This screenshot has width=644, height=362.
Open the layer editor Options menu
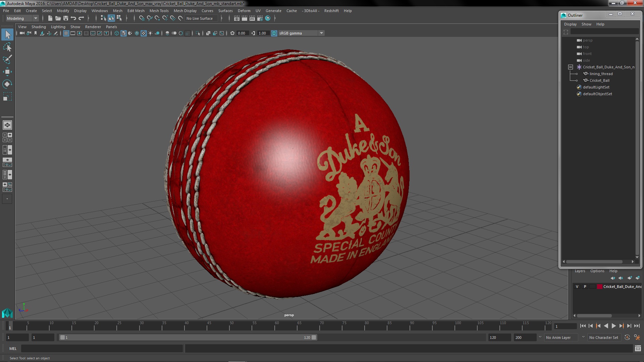tap(597, 271)
